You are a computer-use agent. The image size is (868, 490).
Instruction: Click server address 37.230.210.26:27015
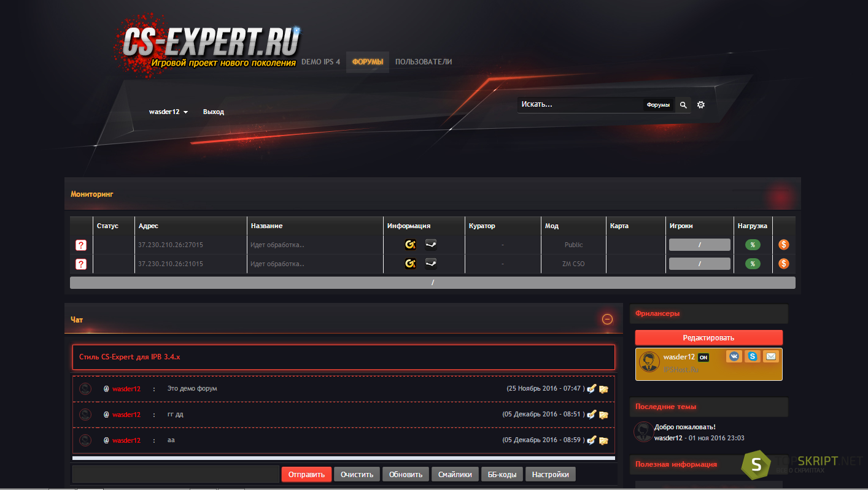point(171,245)
